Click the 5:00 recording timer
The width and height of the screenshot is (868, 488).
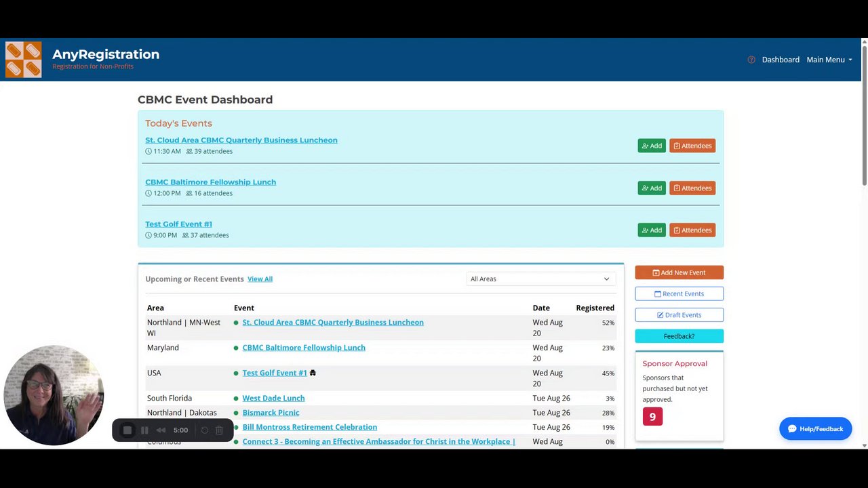pos(180,430)
